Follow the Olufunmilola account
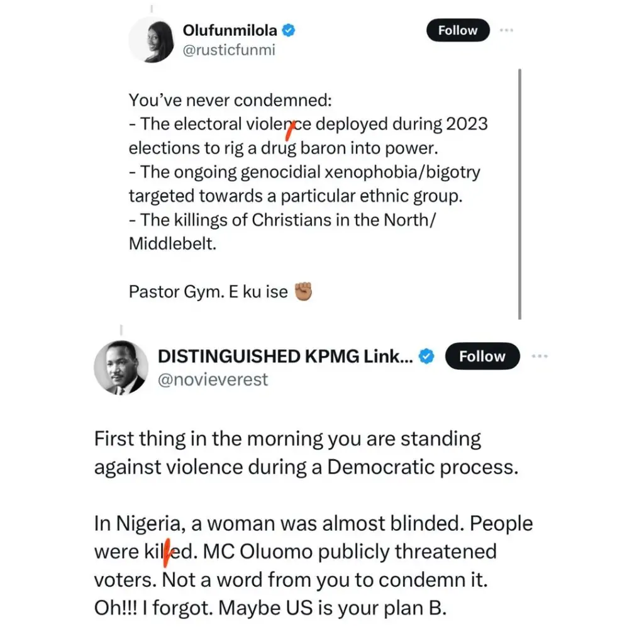The height and width of the screenshot is (644, 644). pyautogui.click(x=457, y=30)
